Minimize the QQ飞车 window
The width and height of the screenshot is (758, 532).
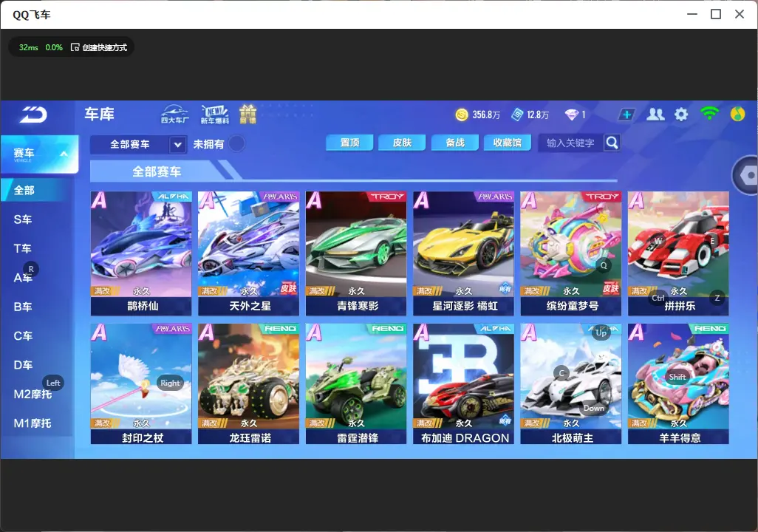tap(692, 14)
